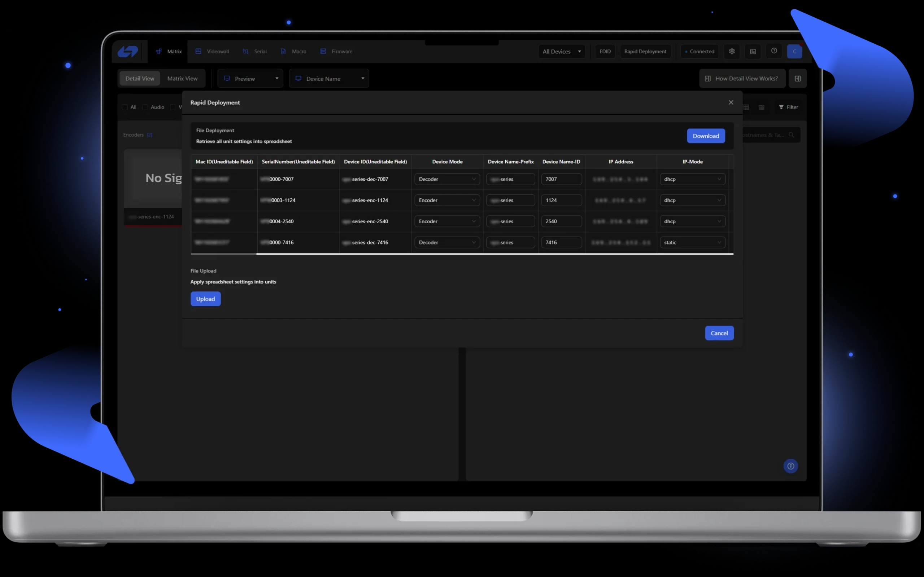
Task: Click the blue user avatar C
Action: click(794, 52)
